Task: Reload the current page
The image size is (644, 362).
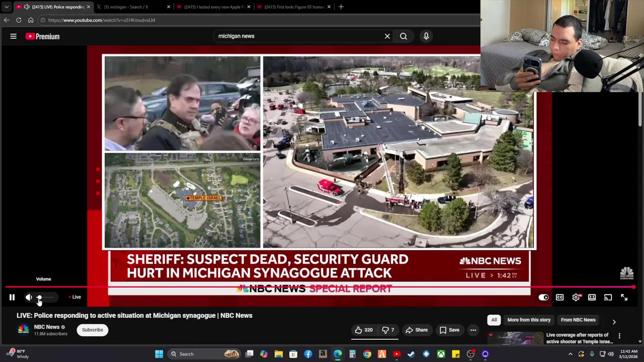Action: coord(19,20)
